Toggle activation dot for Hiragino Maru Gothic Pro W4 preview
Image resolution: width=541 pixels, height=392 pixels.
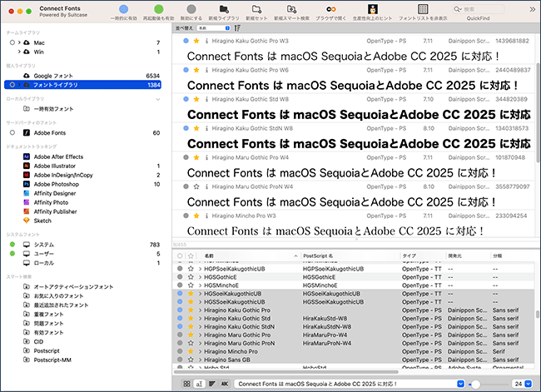[x=186, y=157]
